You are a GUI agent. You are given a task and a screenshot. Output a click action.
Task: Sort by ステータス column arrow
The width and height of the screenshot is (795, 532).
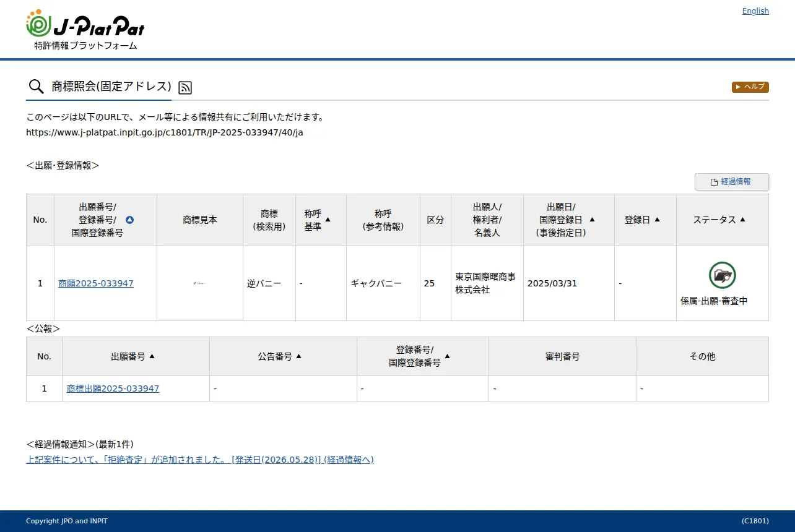click(x=742, y=219)
